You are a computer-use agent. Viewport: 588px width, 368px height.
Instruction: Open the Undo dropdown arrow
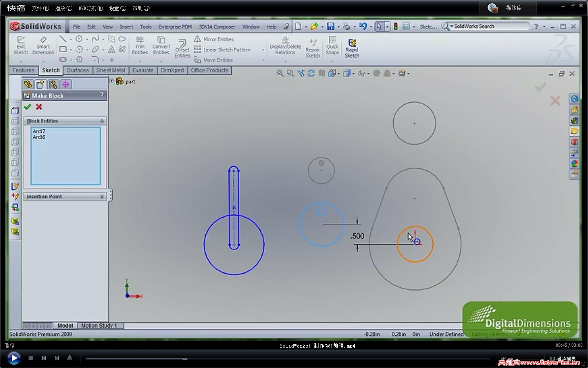[371, 27]
